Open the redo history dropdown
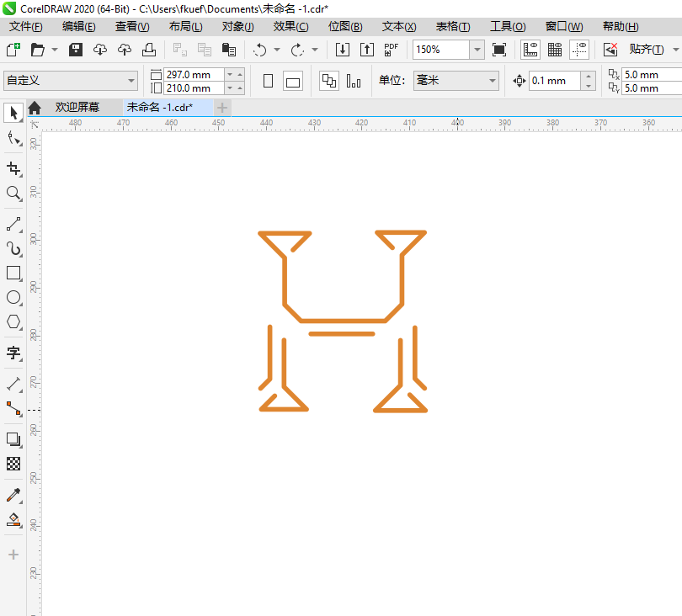The height and width of the screenshot is (616, 682). tap(315, 50)
